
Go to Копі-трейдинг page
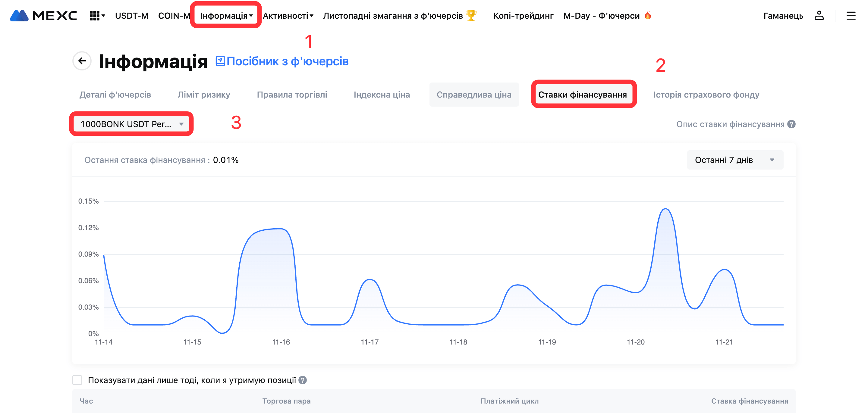pos(523,15)
